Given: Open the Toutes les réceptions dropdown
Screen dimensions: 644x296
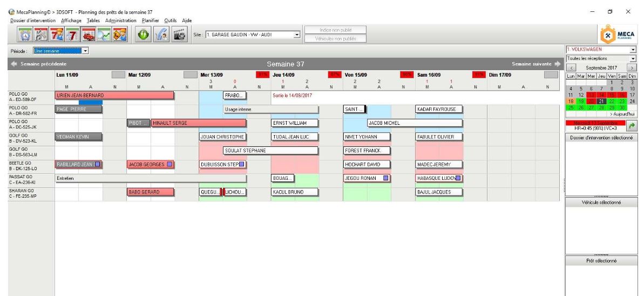Looking at the screenshot, I should [633, 58].
